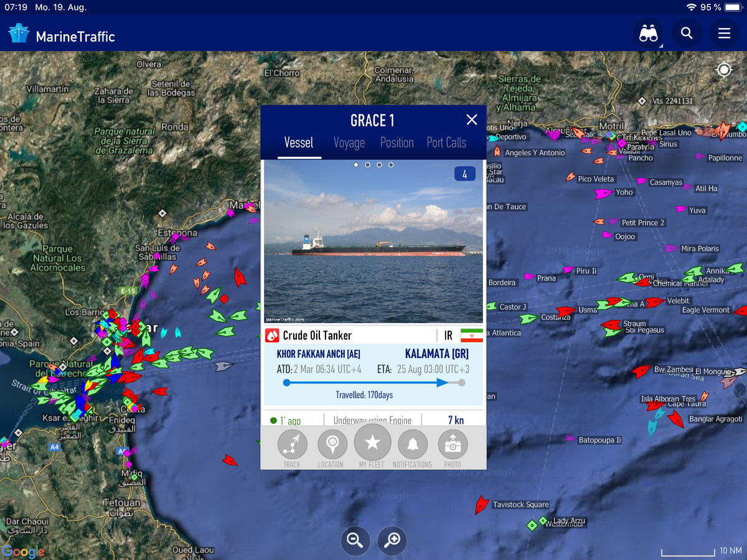Close the GRACE 1 vessel panel
The height and width of the screenshot is (560, 747).
[472, 119]
